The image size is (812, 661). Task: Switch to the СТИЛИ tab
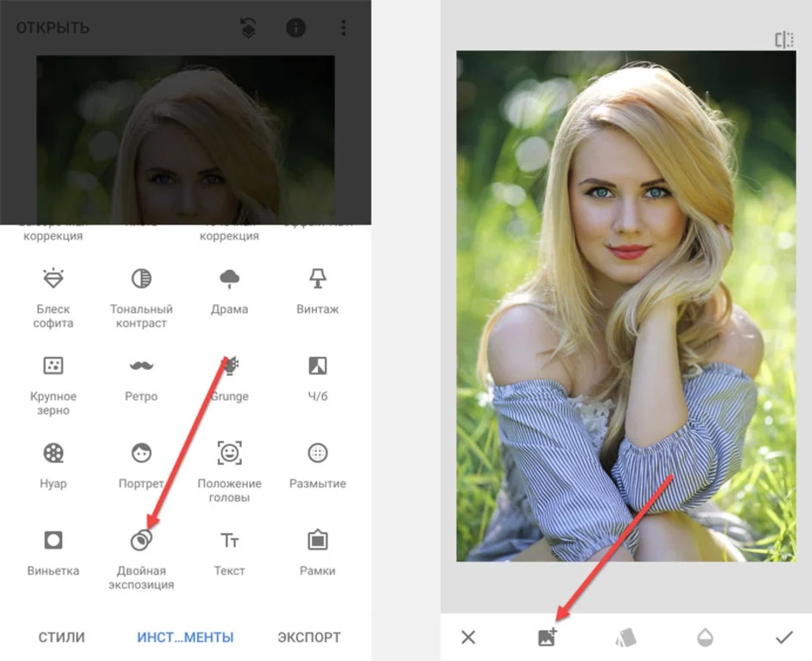[x=61, y=637]
